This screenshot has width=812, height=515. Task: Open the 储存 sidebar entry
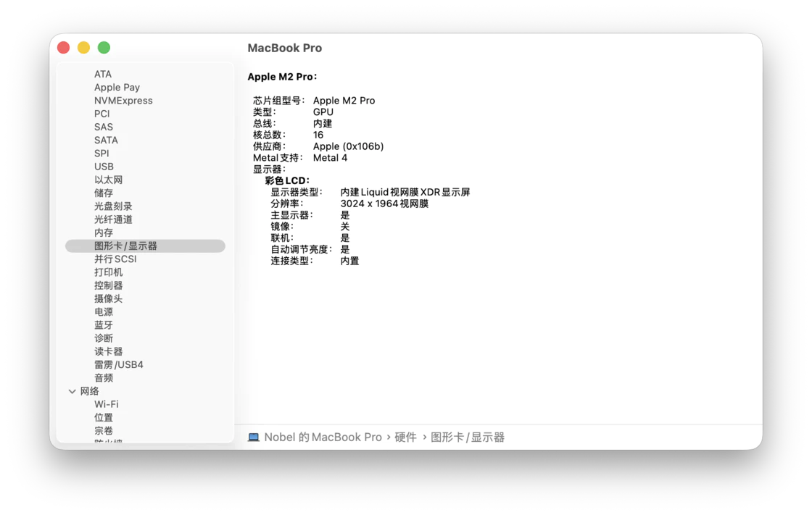pos(104,193)
